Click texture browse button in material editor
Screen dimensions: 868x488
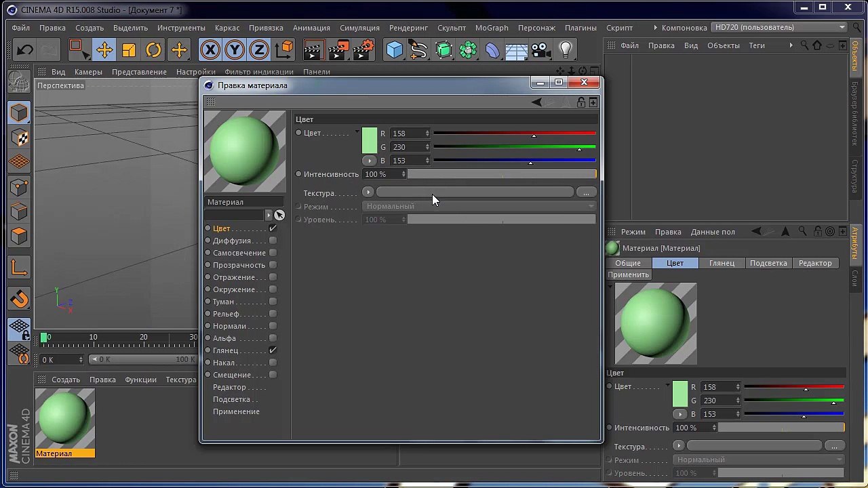[x=586, y=192]
